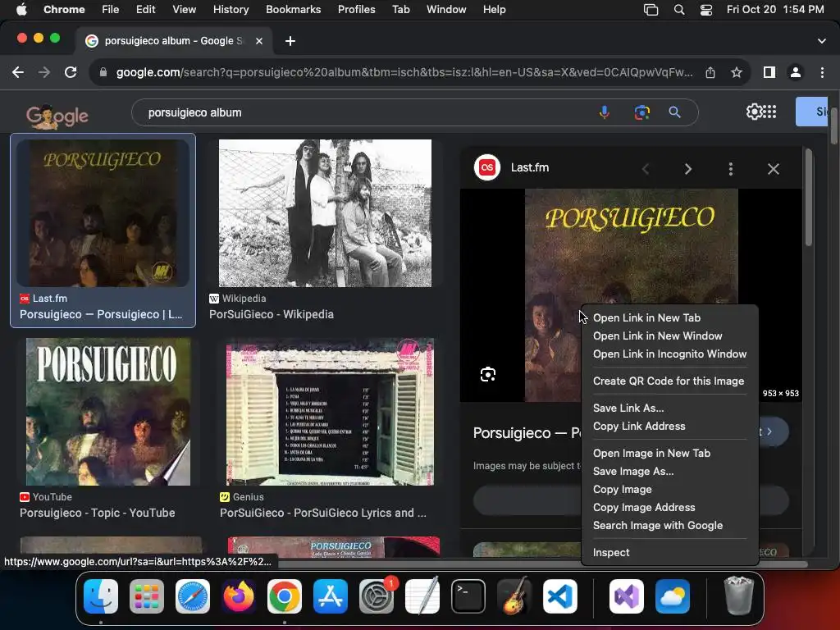This screenshot has width=840, height=630.
Task: Click the Last.fm logo in the preview panel
Action: click(x=487, y=167)
